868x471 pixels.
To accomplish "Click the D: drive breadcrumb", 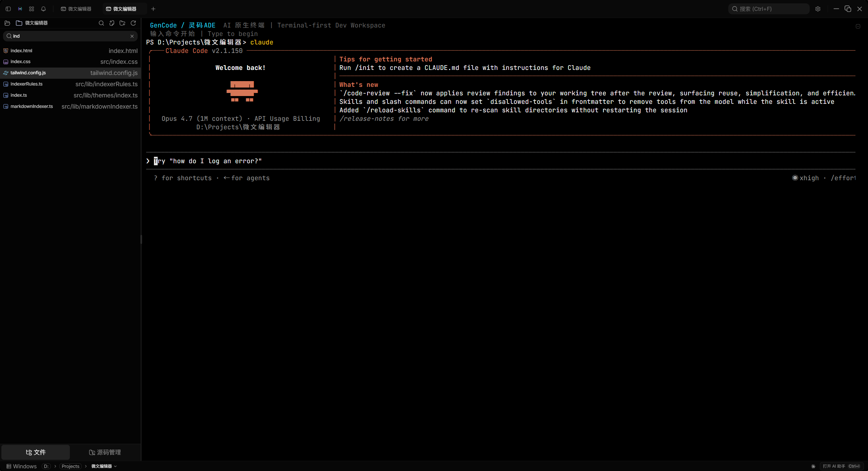I will [x=46, y=466].
